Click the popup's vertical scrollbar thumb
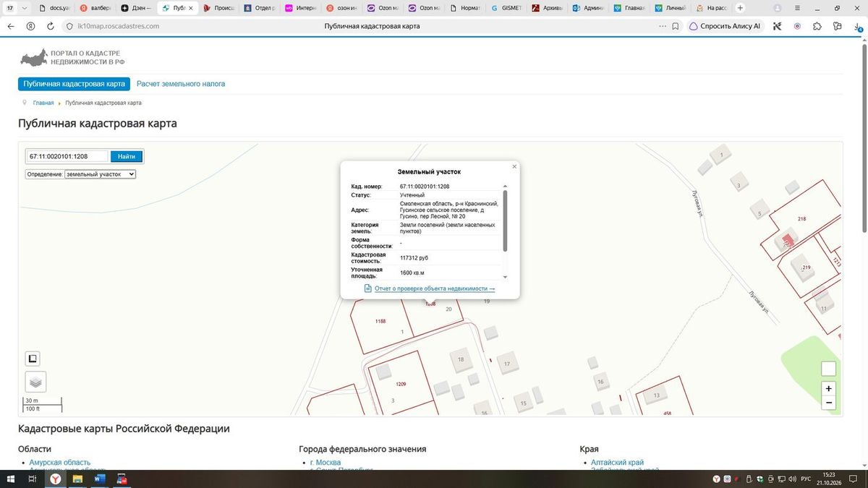 (505, 221)
